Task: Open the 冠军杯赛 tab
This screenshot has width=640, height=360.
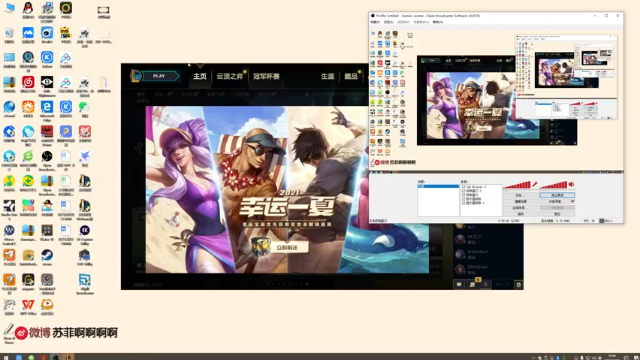Action: point(266,76)
